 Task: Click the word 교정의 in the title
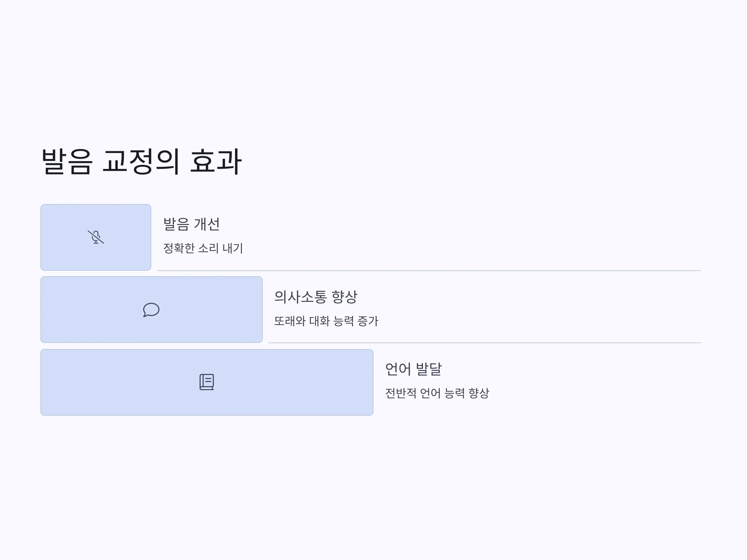[x=141, y=161]
